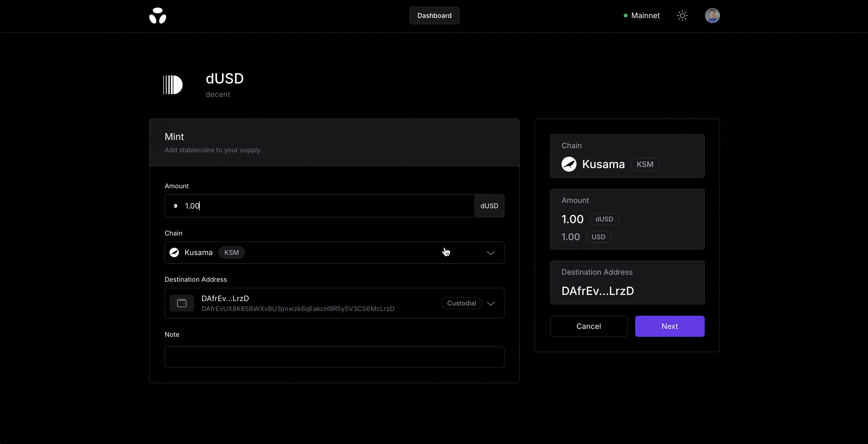Expand the Chain dropdown chevron
This screenshot has width=868, height=444.
click(490, 253)
